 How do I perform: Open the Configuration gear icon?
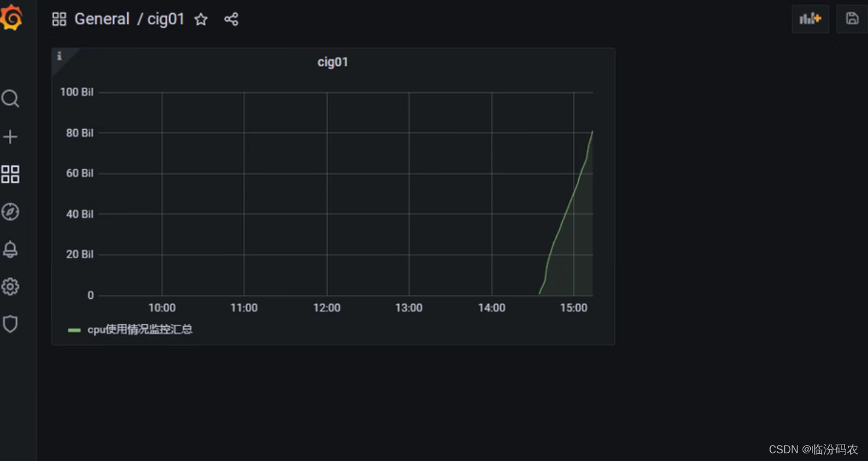10,287
